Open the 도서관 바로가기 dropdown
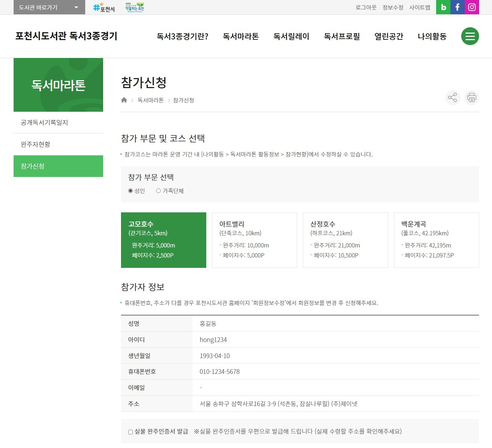 tap(48, 7)
